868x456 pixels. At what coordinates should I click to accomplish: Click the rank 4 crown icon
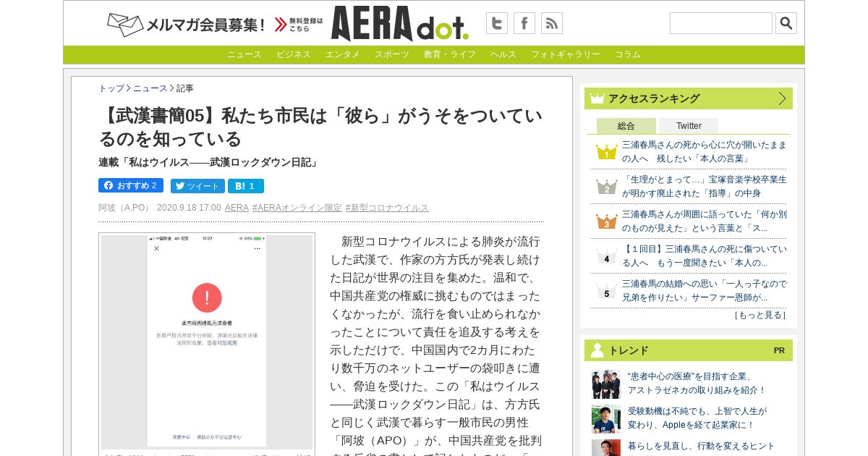click(606, 257)
